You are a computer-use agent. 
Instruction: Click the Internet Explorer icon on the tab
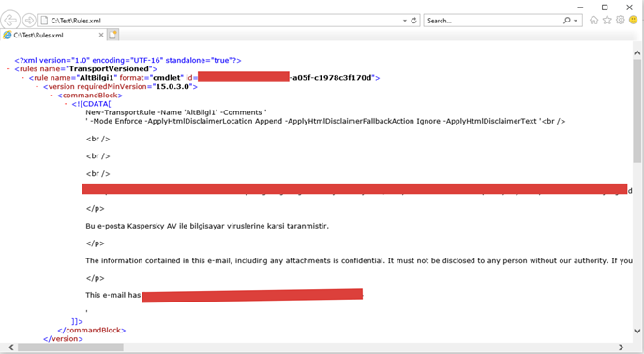click(x=7, y=36)
